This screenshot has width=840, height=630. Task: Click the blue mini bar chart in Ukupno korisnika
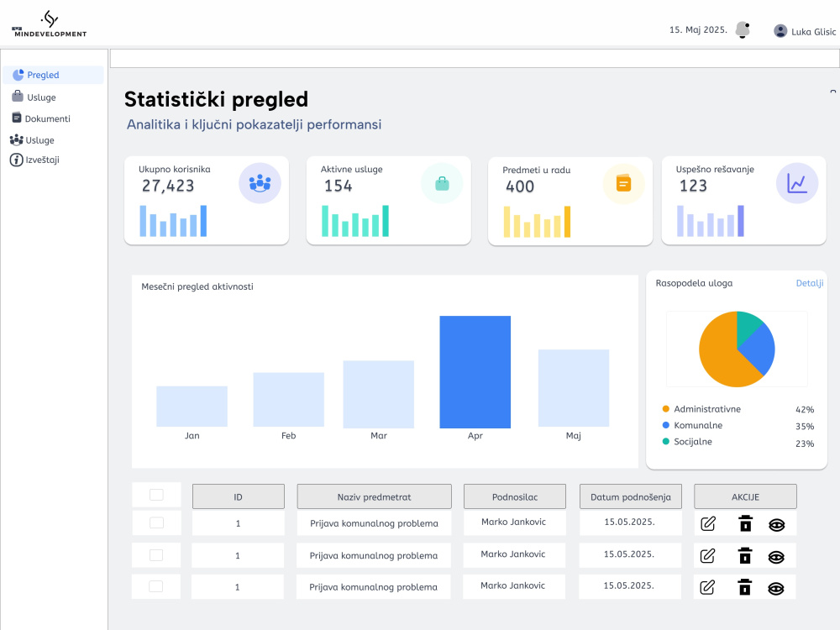coord(173,221)
